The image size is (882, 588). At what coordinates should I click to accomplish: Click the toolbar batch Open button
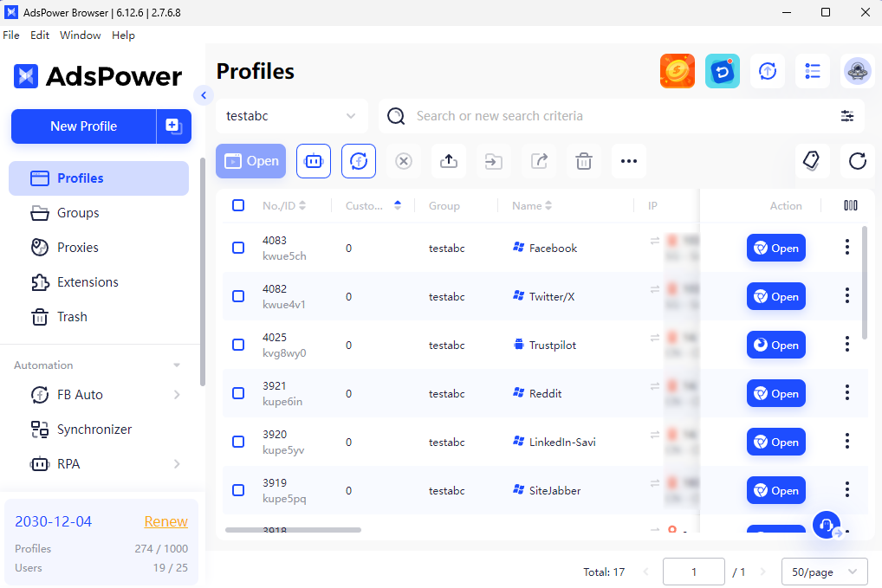click(x=251, y=161)
